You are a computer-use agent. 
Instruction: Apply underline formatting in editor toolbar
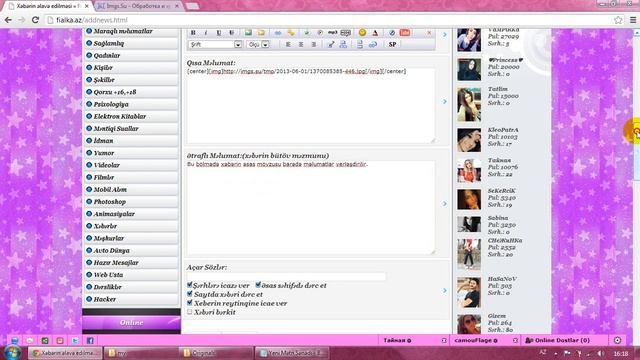219,33
